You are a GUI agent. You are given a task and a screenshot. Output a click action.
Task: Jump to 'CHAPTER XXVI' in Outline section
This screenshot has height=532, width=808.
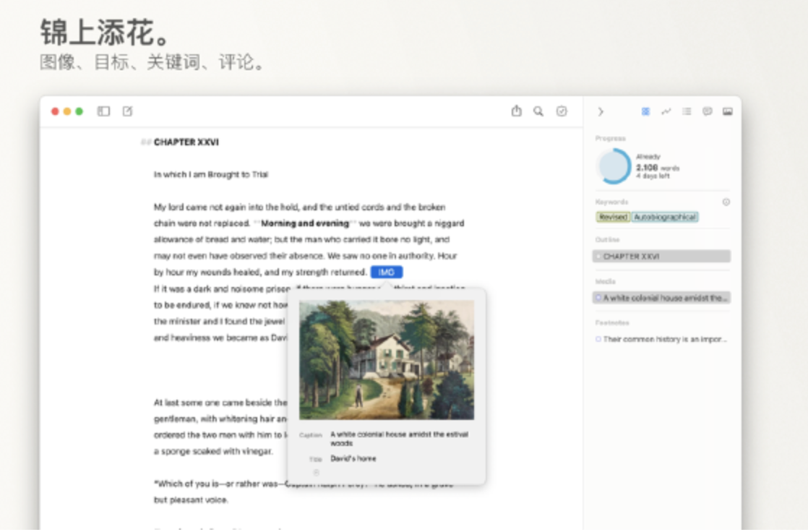(x=661, y=256)
